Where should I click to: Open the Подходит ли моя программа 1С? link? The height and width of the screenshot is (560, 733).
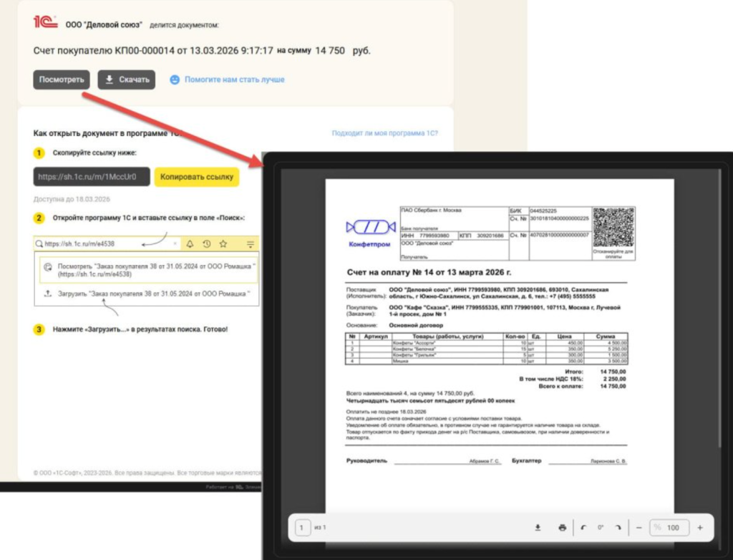(384, 133)
